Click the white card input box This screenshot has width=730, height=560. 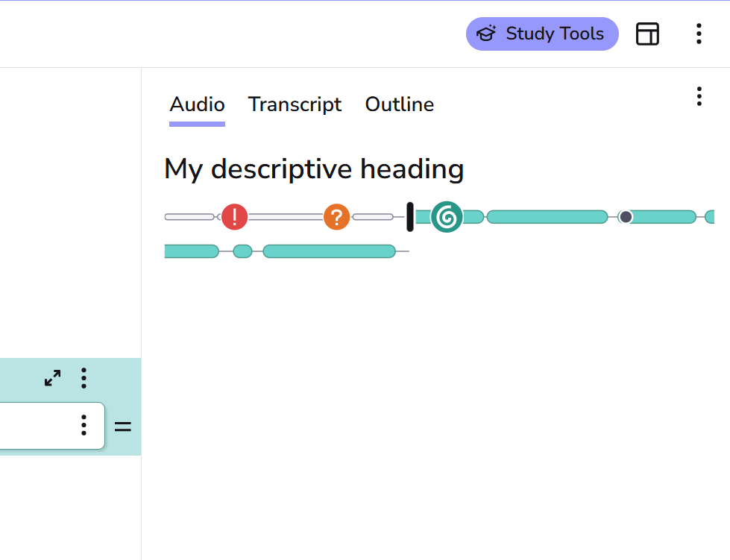(52, 426)
